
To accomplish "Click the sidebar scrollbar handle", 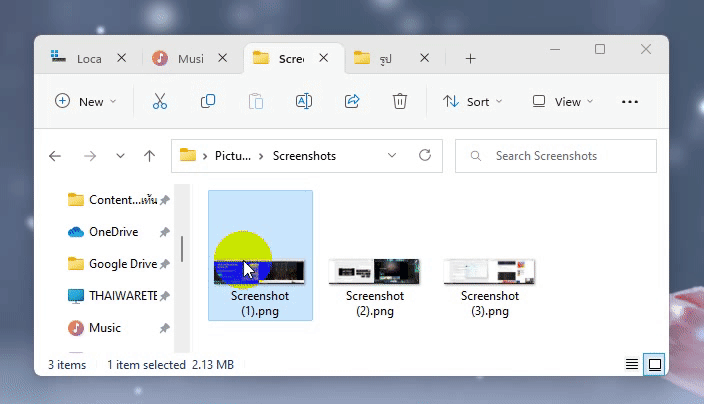I will (x=182, y=249).
